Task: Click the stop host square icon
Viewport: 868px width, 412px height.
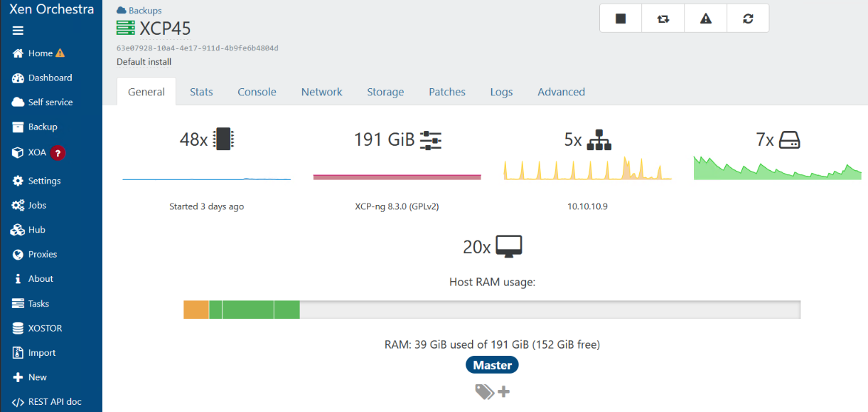Action: click(x=621, y=19)
